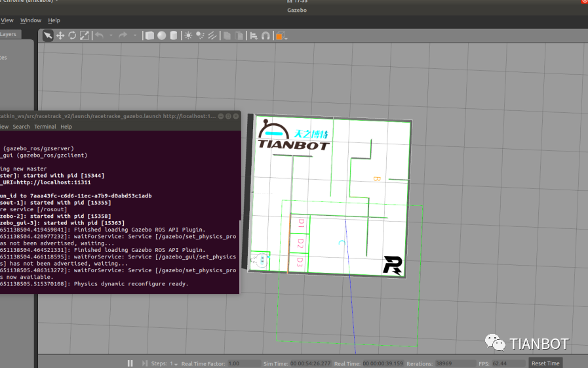588x368 pixels.
Task: Click the Reset Time button
Action: tap(545, 363)
